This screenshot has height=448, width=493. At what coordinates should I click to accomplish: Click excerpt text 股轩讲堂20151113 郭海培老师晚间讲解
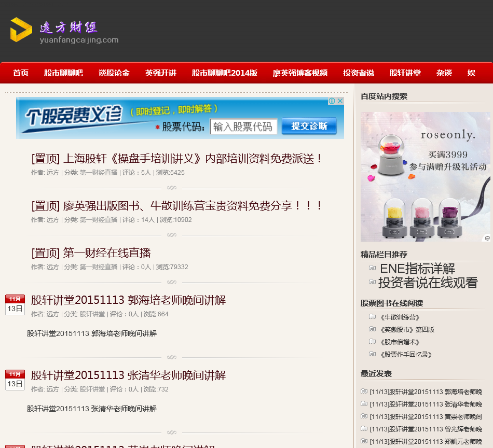91,333
